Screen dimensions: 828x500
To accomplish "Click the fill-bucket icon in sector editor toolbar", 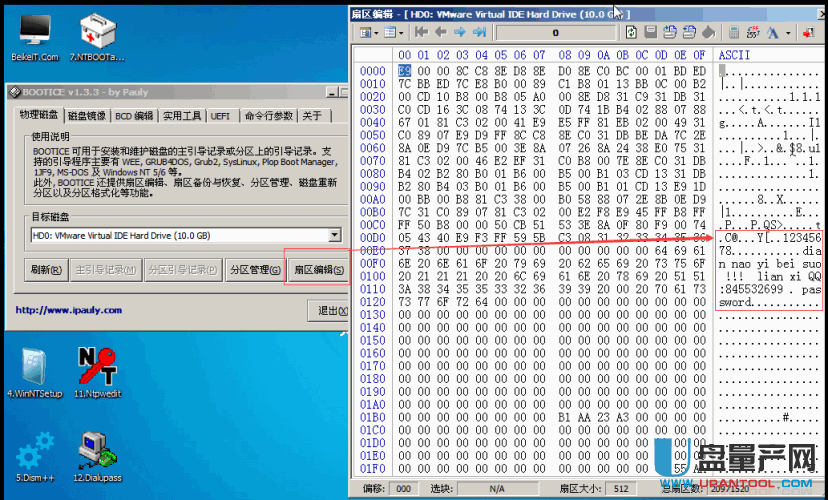I will pyautogui.click(x=709, y=32).
